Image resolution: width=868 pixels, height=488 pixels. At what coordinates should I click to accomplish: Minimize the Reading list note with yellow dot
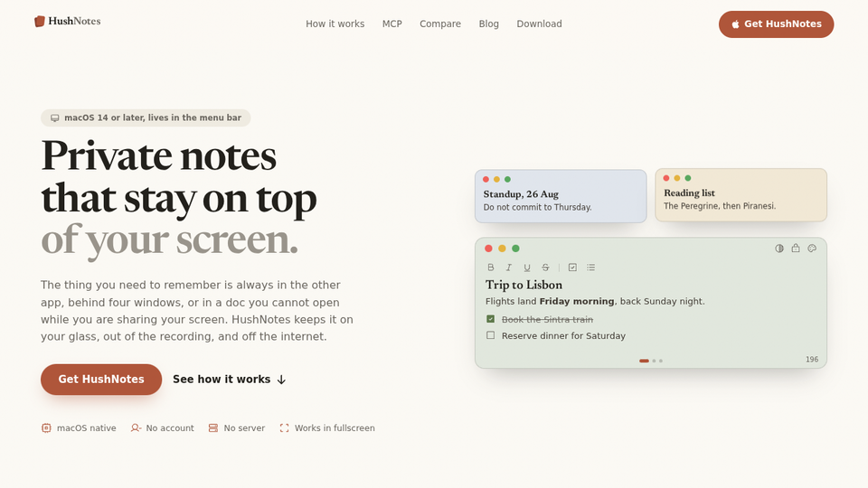click(677, 178)
